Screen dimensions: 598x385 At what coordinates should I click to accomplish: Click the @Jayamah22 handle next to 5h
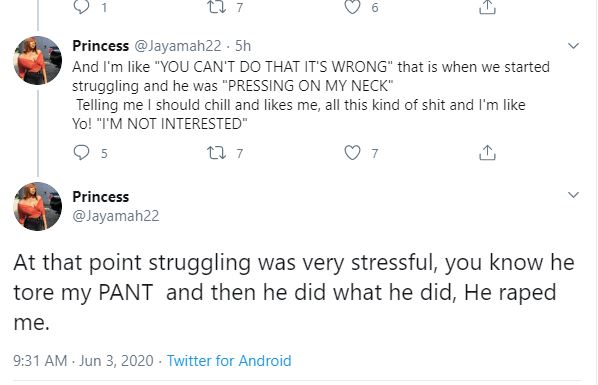pyautogui.click(x=177, y=46)
